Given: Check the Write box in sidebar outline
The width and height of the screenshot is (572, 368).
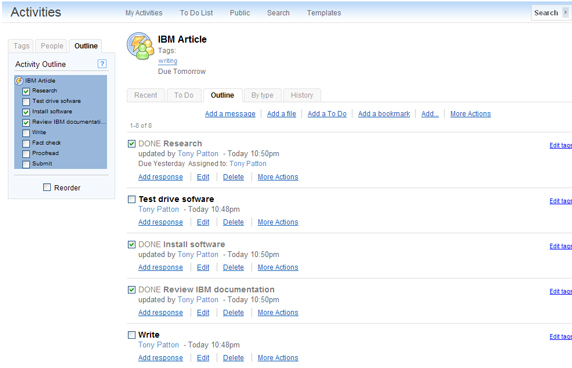Looking at the screenshot, I should click(26, 133).
